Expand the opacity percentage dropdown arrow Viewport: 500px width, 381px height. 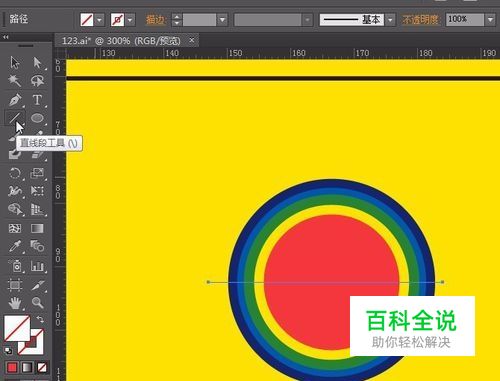tap(490, 20)
